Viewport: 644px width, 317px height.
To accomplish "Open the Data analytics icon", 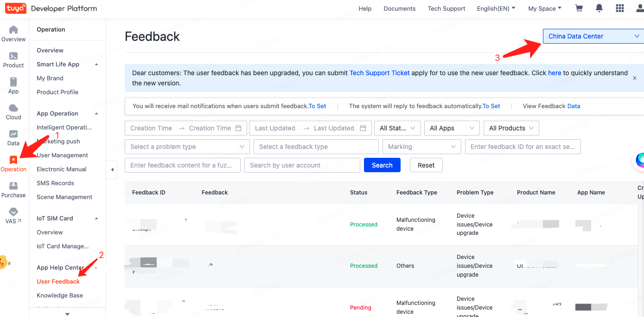I will tap(13, 134).
